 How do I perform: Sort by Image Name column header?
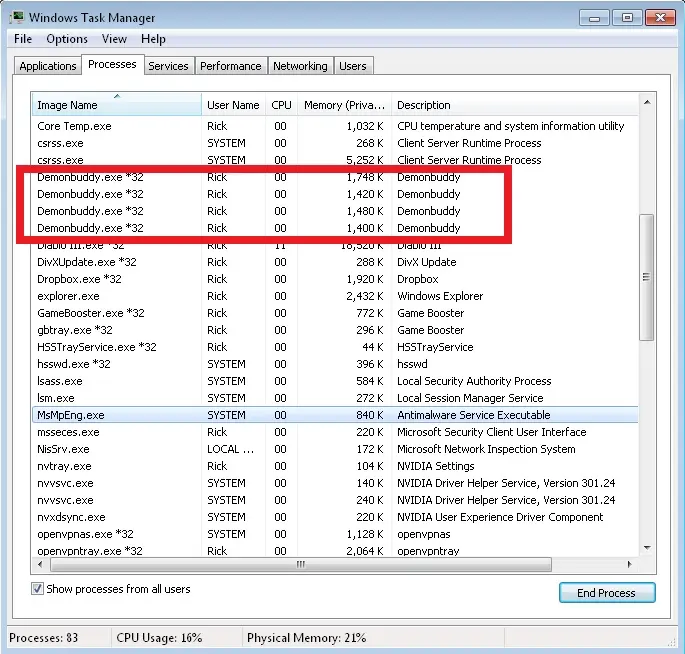117,105
